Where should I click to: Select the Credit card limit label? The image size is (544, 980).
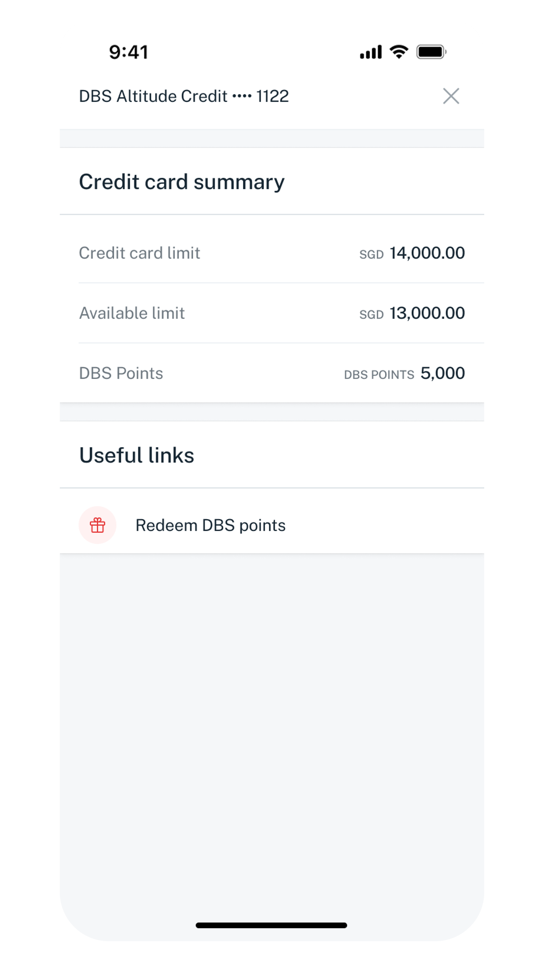pyautogui.click(x=139, y=253)
